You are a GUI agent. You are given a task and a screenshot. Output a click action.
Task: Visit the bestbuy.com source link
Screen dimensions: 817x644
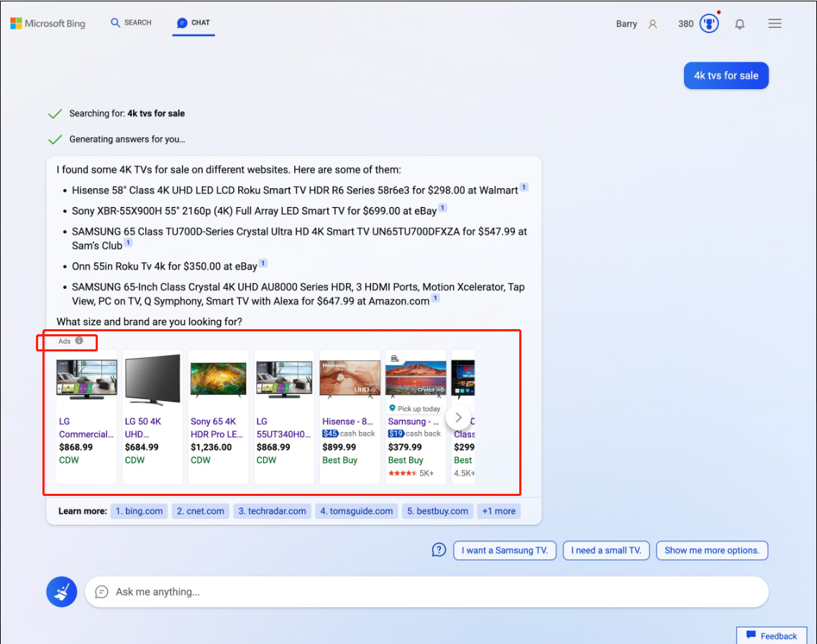point(438,511)
